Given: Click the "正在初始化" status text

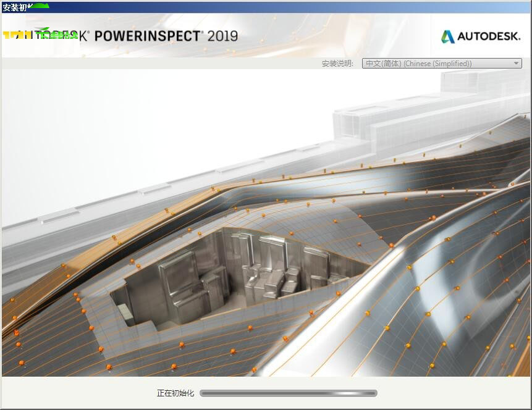Looking at the screenshot, I should pos(175,393).
